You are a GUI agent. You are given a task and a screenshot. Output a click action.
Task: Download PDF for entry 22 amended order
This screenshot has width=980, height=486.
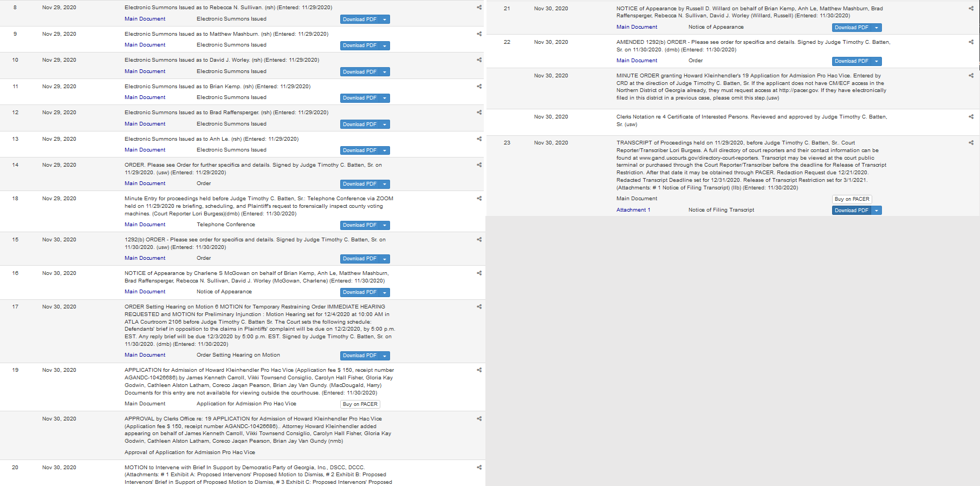coord(852,61)
